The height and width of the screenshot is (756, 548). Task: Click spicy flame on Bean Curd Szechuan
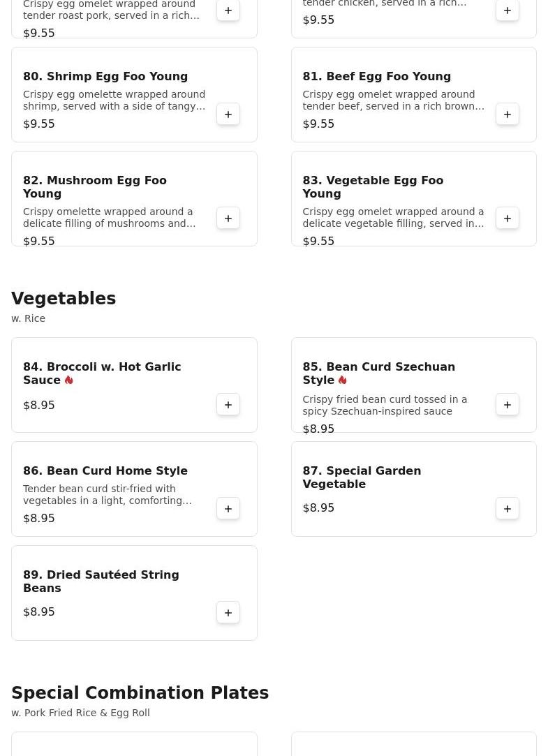click(x=342, y=380)
